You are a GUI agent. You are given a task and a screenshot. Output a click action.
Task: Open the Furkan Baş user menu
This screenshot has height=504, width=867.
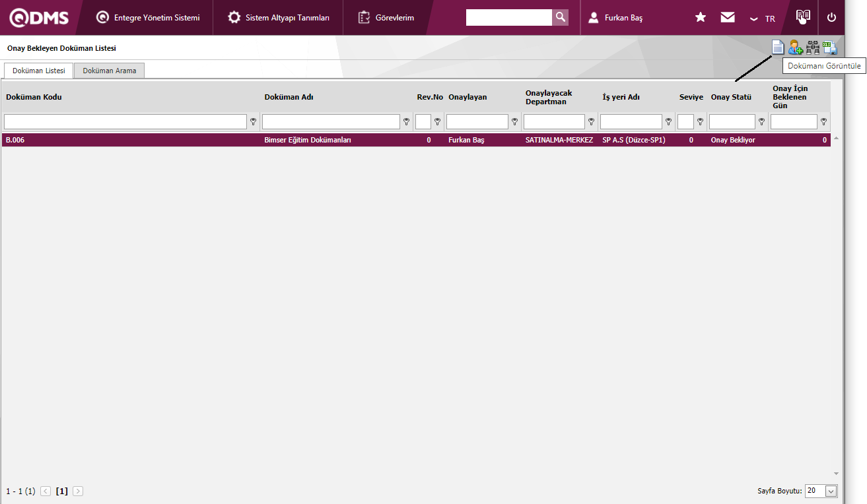coord(615,18)
